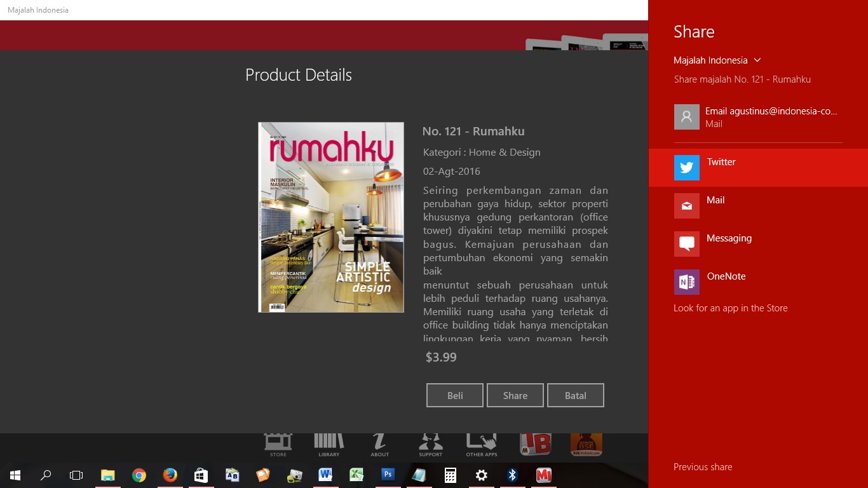Click the Share button under the price

click(515, 395)
